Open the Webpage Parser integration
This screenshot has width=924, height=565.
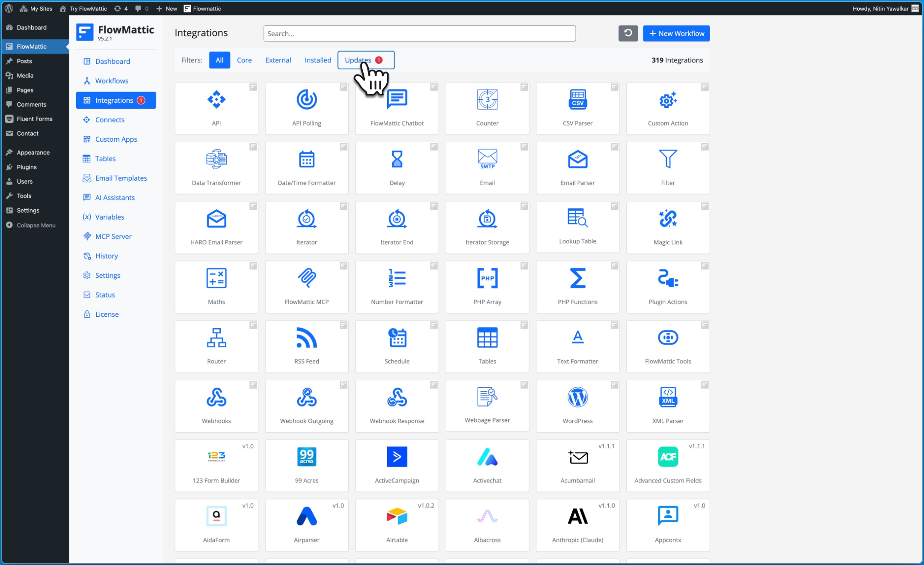tap(487, 406)
